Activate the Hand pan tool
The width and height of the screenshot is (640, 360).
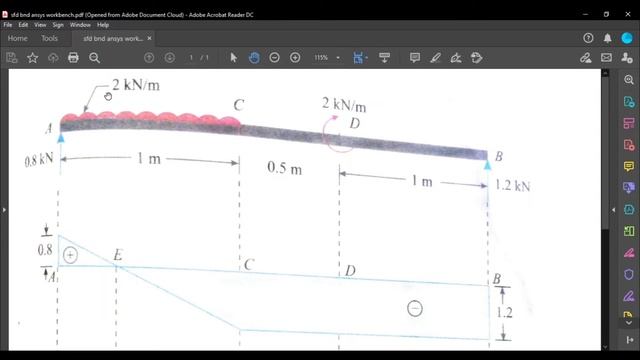tap(254, 58)
